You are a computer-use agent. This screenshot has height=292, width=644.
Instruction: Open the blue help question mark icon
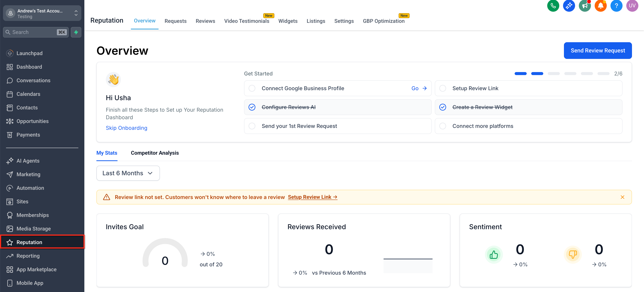coord(616,6)
